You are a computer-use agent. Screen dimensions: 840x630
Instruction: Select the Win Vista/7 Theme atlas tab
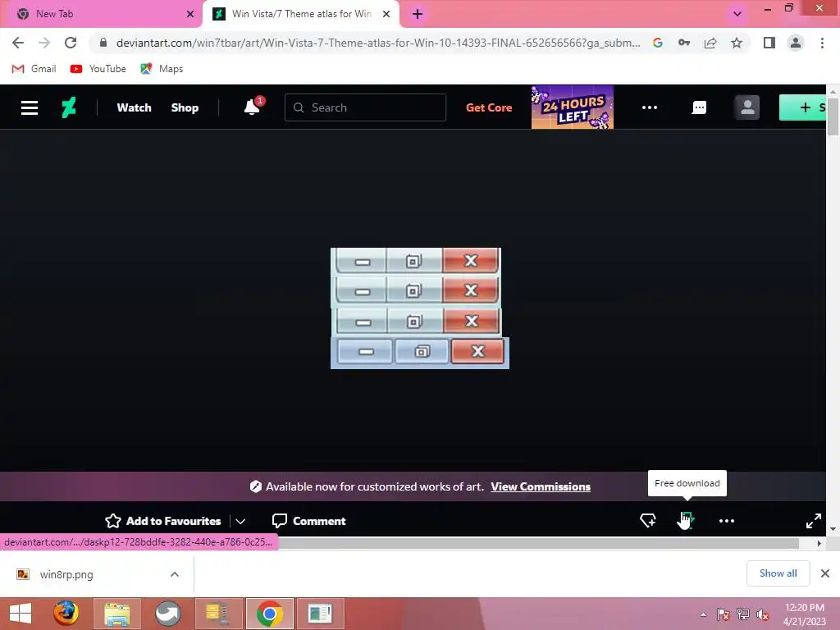(x=300, y=14)
